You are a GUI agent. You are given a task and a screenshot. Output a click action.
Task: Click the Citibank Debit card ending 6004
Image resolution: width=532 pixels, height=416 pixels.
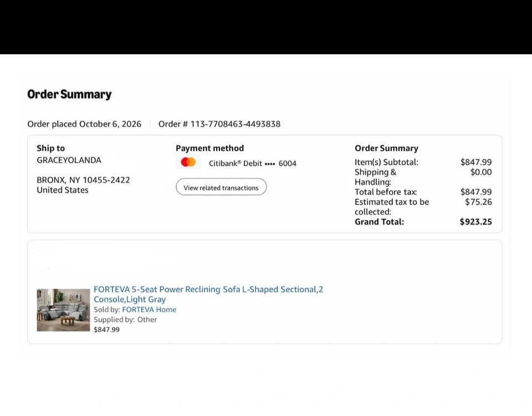pyautogui.click(x=253, y=163)
